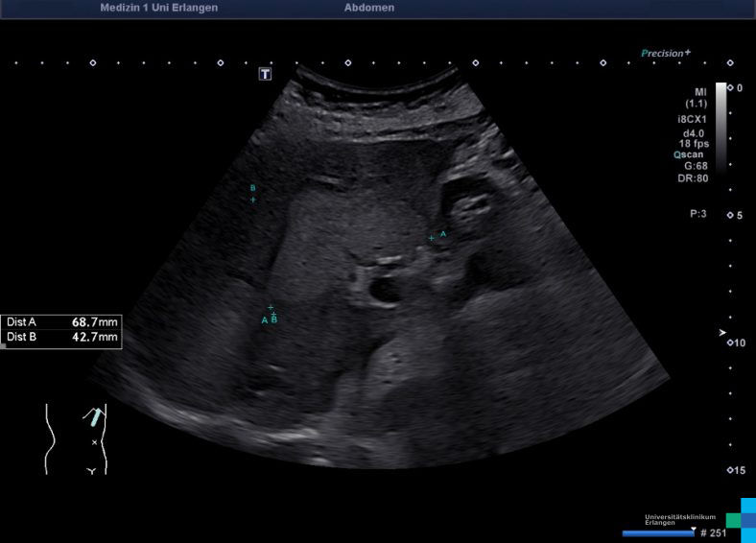Click the Qscan mode indicator

tap(690, 153)
